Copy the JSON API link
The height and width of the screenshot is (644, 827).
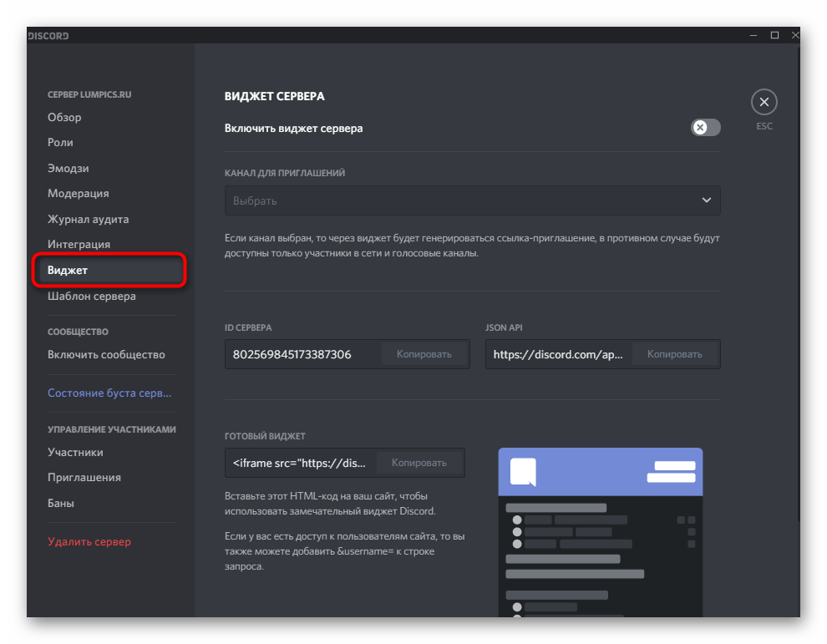(x=675, y=353)
